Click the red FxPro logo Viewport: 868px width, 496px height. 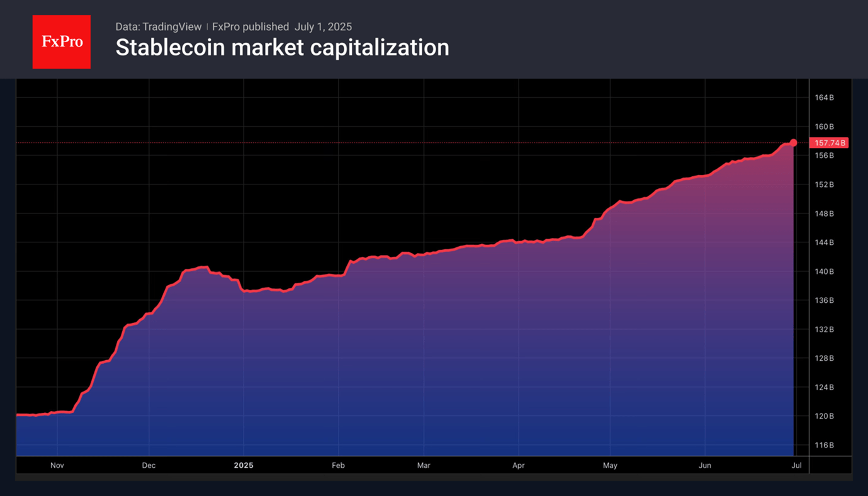(62, 42)
